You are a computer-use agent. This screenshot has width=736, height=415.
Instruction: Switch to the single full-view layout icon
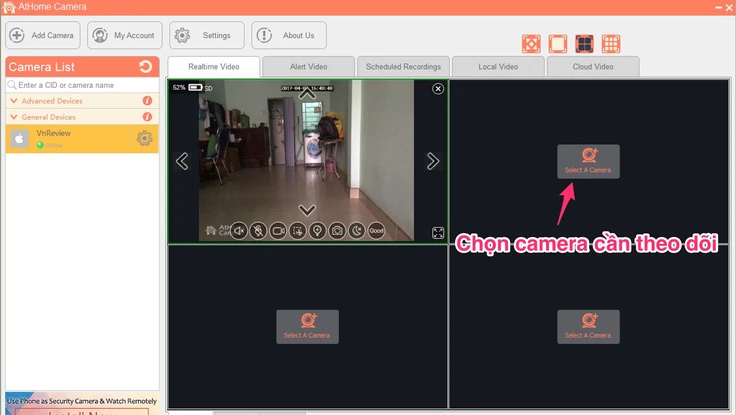531,44
